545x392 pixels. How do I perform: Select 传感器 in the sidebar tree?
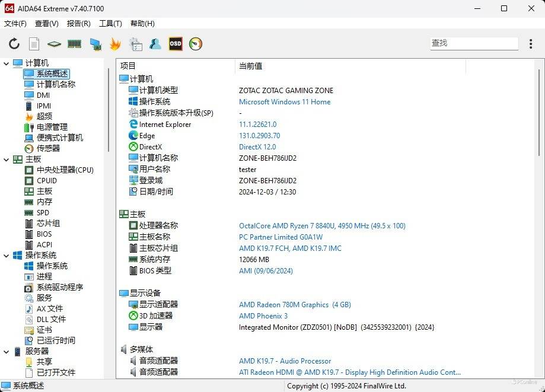(x=48, y=149)
